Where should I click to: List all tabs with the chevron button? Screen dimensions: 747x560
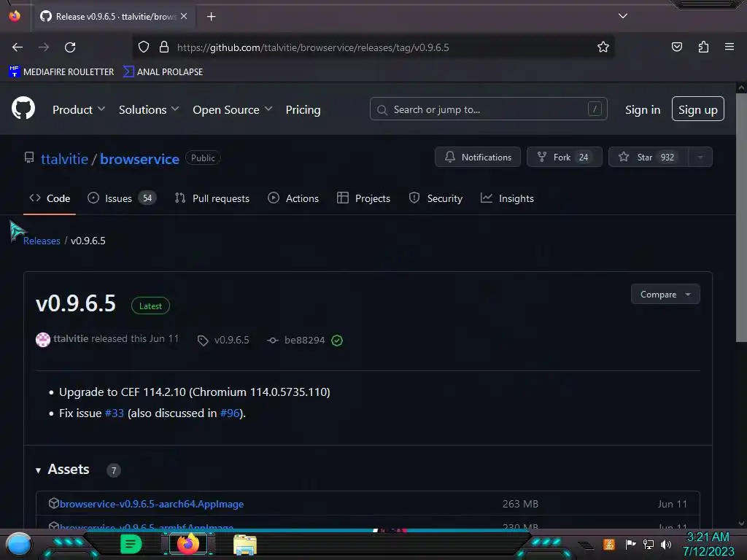(623, 16)
